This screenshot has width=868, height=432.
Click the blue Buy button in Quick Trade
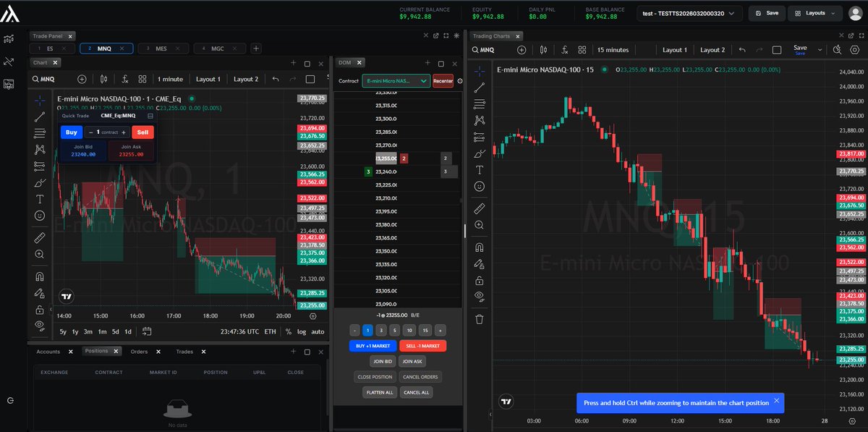click(x=71, y=132)
